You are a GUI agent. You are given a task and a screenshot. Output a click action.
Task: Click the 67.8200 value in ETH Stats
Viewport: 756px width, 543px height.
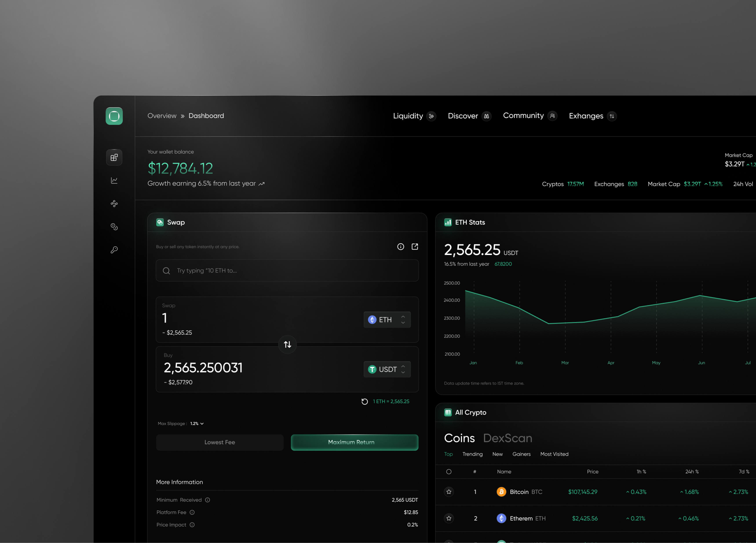(x=503, y=264)
